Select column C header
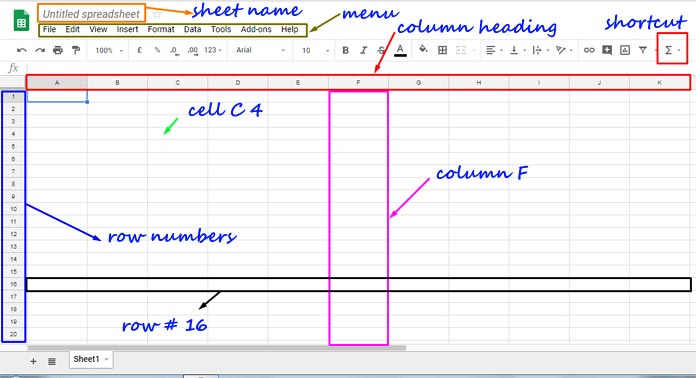This screenshot has width=696, height=378. (x=178, y=83)
